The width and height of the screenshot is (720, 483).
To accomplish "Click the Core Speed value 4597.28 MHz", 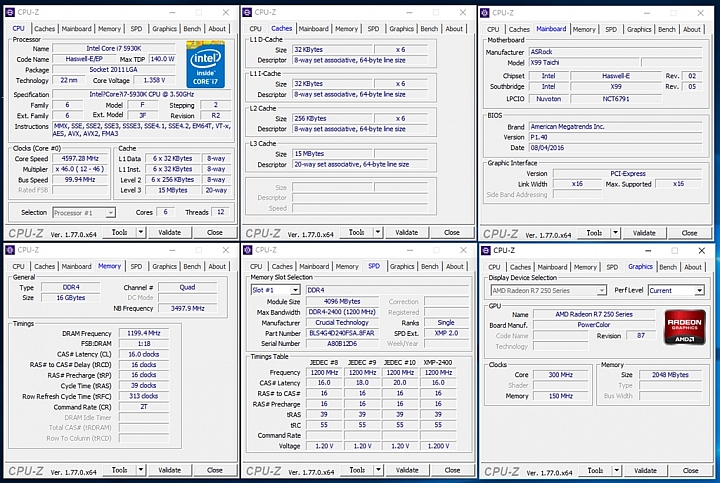I will coord(80,158).
